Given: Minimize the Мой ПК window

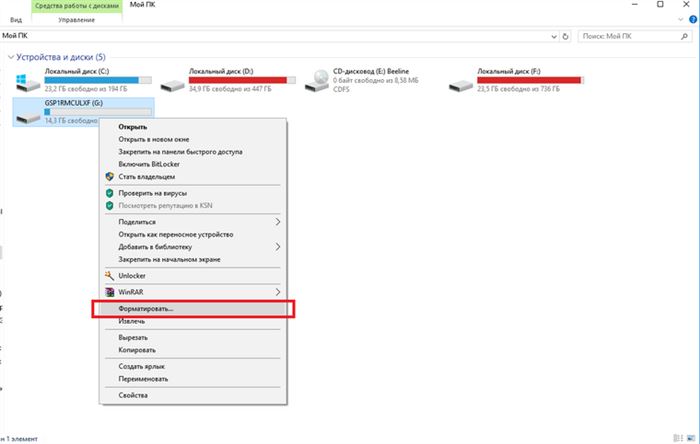Looking at the screenshot, I should [635, 4].
